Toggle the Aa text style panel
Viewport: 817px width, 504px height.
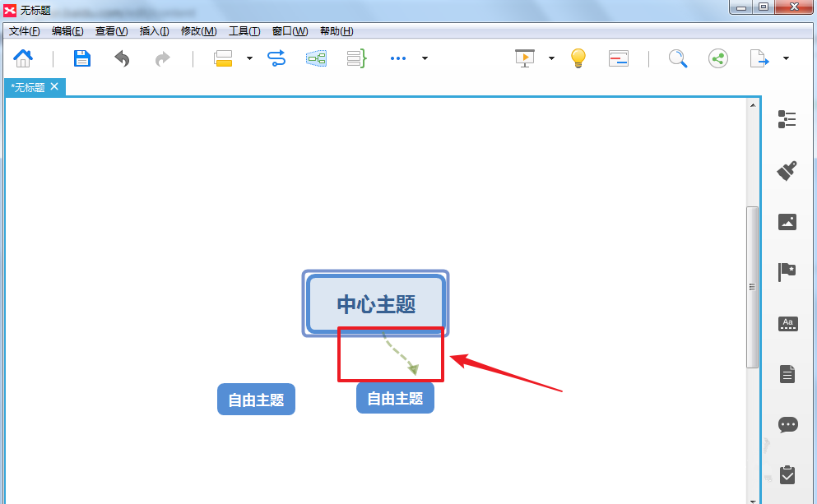(x=788, y=324)
